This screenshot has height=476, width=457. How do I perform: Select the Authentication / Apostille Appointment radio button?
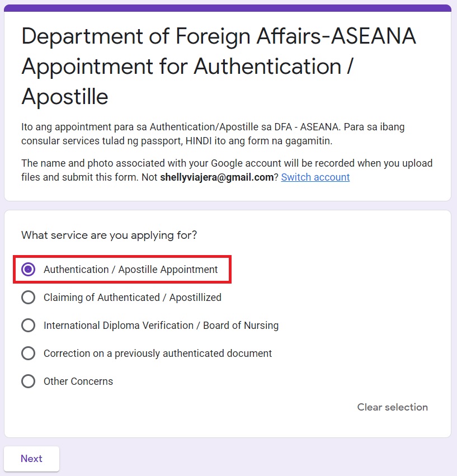(x=28, y=270)
